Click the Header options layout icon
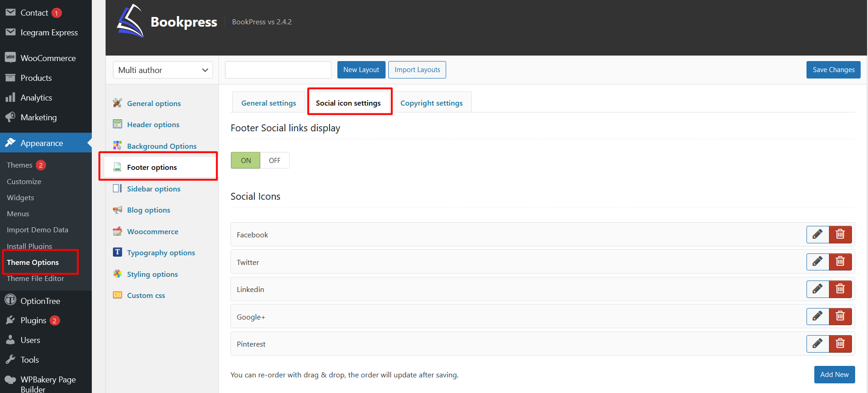 click(x=118, y=124)
